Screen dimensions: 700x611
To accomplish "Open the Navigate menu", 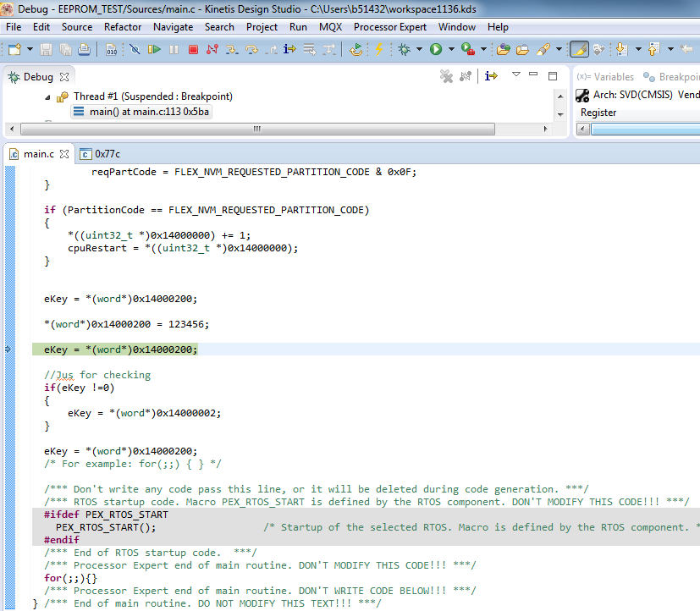I will pos(174,27).
